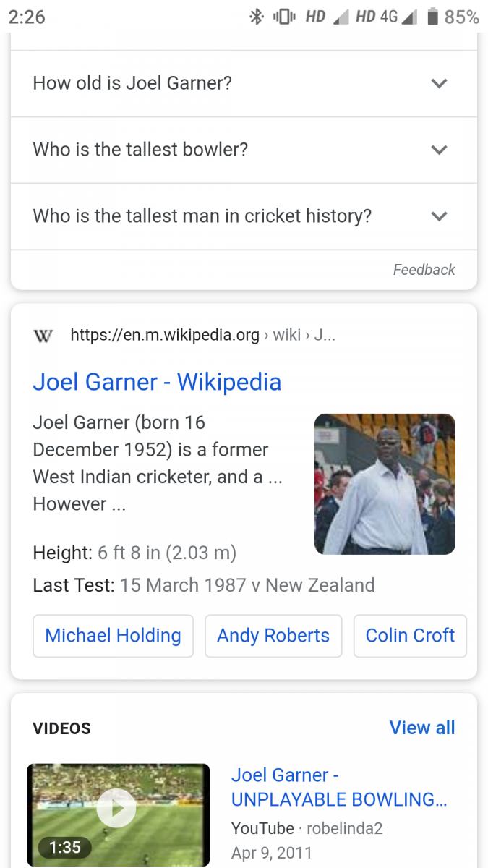Tap the 1:35 video duration badge
488x868 pixels.
coord(64,847)
